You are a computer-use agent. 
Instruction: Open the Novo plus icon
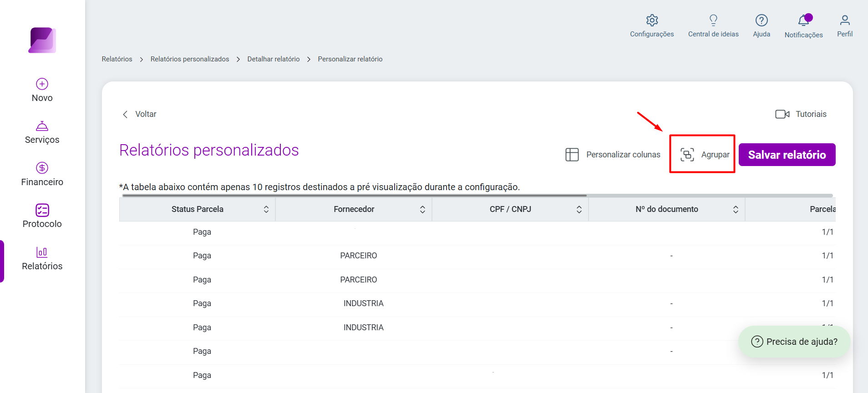pyautogui.click(x=42, y=84)
